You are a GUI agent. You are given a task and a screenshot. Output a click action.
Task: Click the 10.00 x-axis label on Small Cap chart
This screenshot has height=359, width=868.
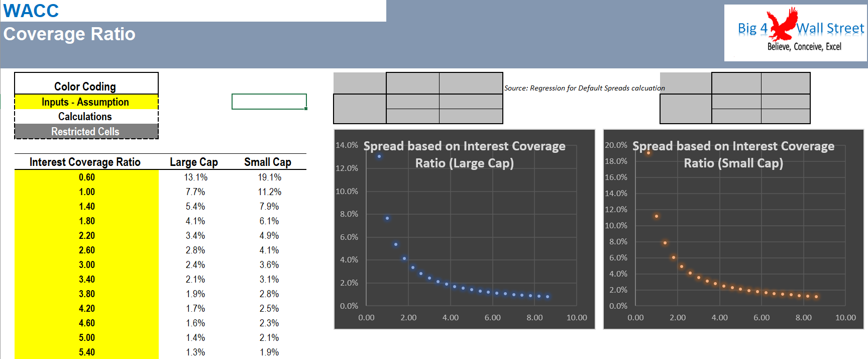[845, 317]
